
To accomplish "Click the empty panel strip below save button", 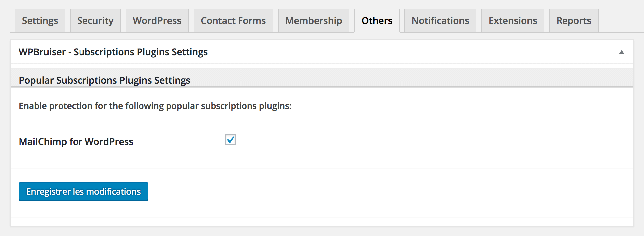I will coord(322,222).
